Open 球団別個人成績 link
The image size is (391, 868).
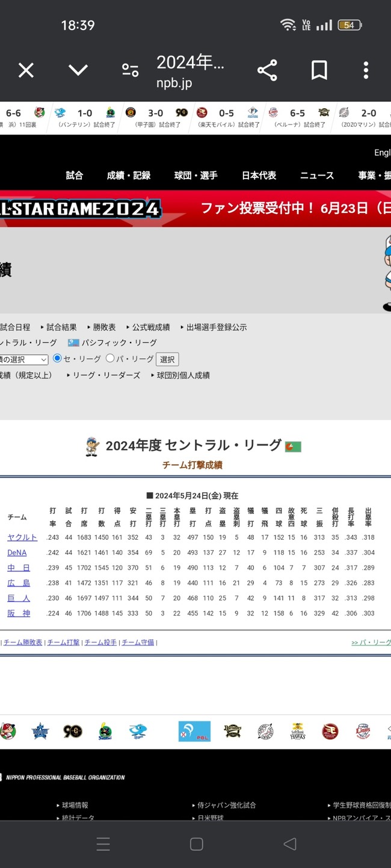point(183,375)
